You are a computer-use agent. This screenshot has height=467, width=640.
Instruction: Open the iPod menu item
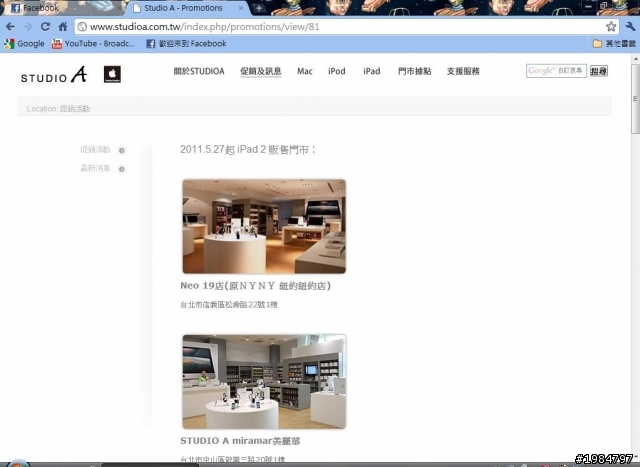pyautogui.click(x=337, y=71)
